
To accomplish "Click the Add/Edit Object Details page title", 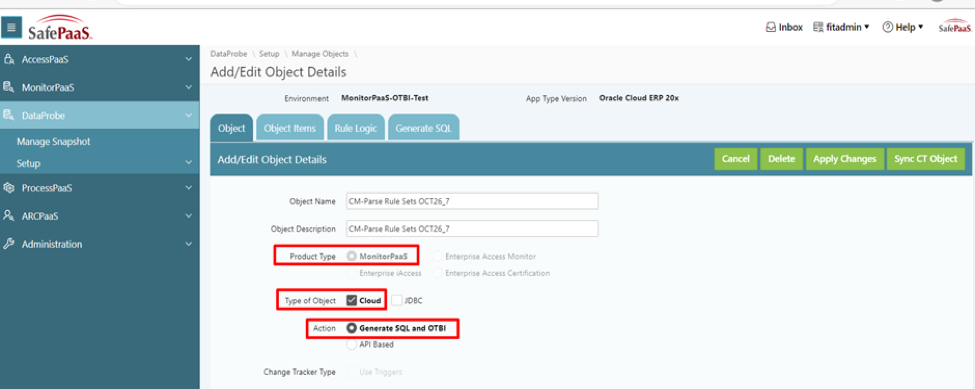I will 279,72.
